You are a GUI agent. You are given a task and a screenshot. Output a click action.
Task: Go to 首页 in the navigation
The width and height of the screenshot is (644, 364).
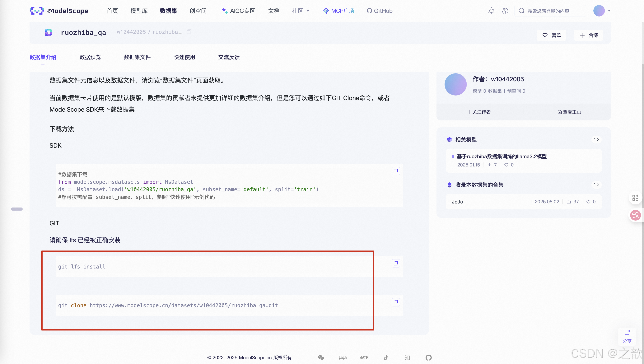tap(112, 11)
